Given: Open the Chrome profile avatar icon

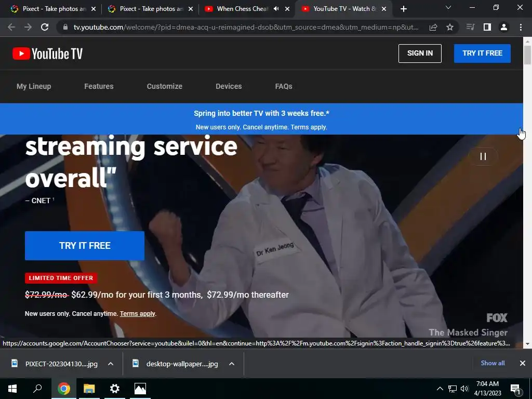Looking at the screenshot, I should [504, 27].
